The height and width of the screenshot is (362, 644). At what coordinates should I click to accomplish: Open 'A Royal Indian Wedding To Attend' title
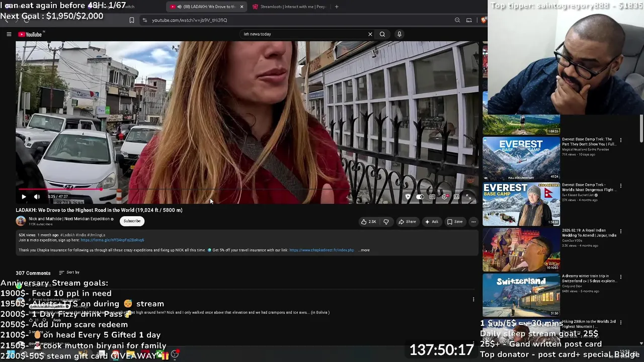588,233
